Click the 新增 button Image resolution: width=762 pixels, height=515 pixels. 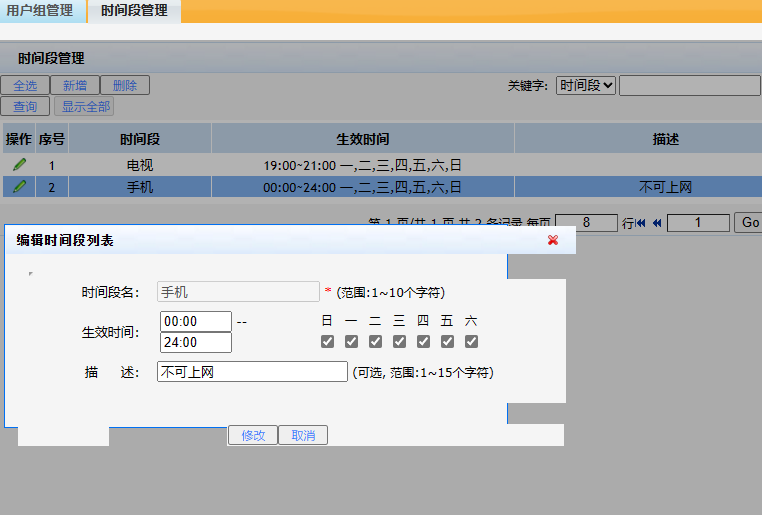click(75, 86)
